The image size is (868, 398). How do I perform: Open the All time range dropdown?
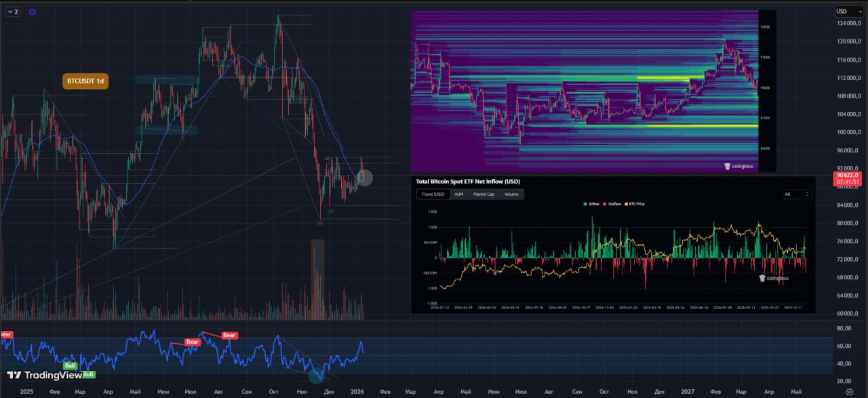(x=797, y=194)
